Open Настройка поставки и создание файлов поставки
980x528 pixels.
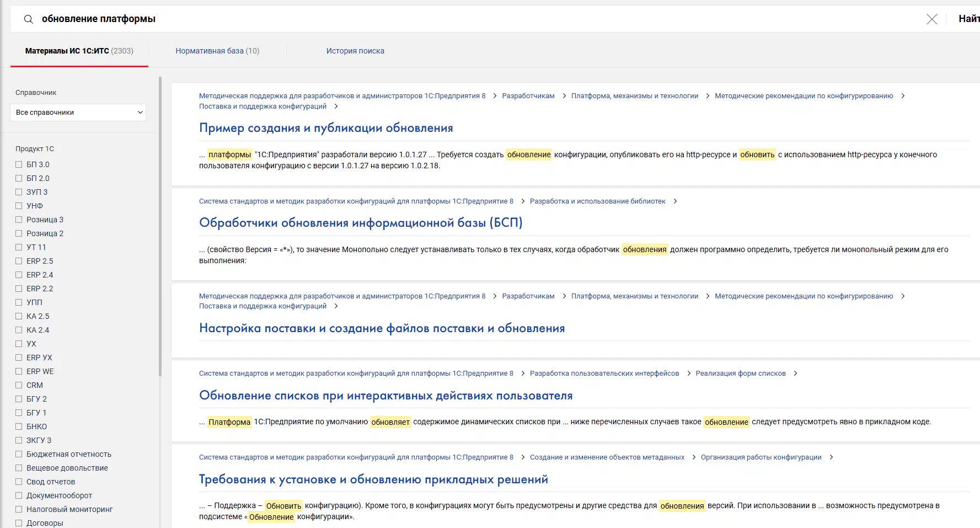382,328
